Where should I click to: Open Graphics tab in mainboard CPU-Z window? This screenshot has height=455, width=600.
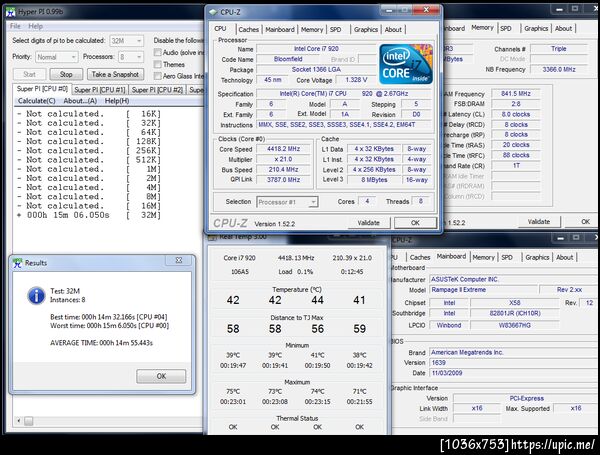click(x=537, y=257)
